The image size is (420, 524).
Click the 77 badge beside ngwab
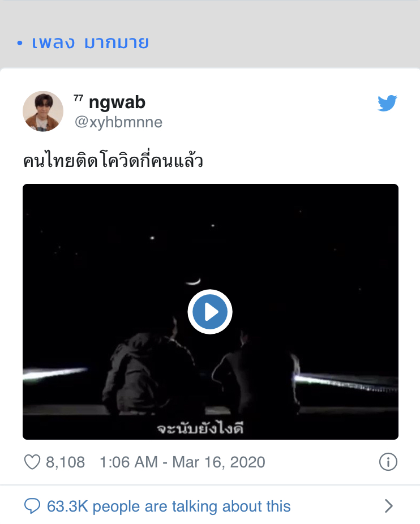pos(78,98)
